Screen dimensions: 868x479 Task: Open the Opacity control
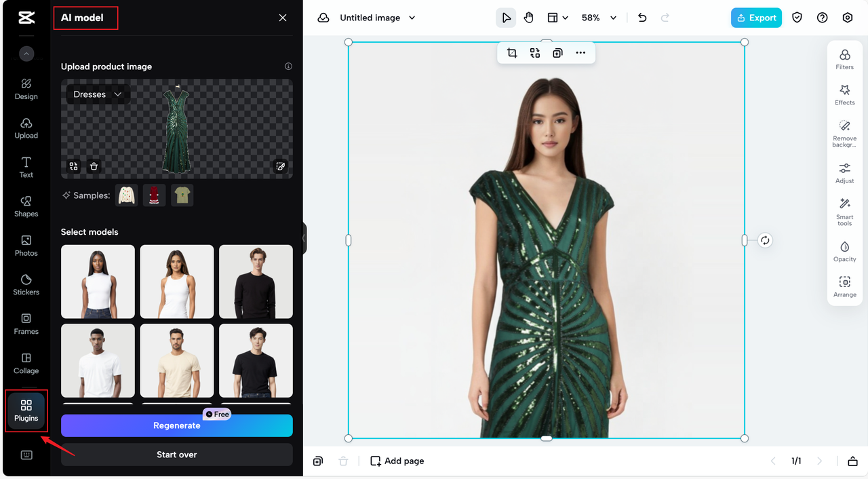(845, 251)
